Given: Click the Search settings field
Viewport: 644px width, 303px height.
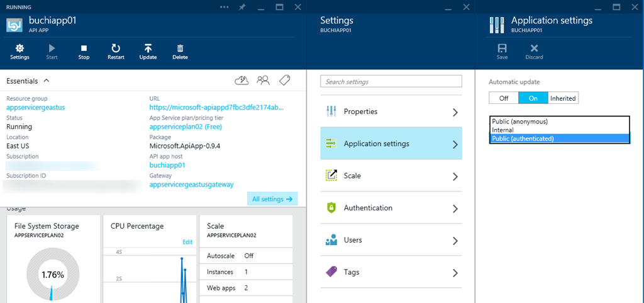Looking at the screenshot, I should [391, 81].
